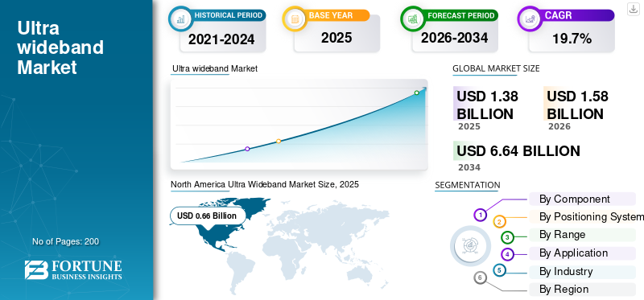Click segmentation number 1 circle
Image resolution: width=644 pixels, height=300 pixels.
(x=480, y=215)
